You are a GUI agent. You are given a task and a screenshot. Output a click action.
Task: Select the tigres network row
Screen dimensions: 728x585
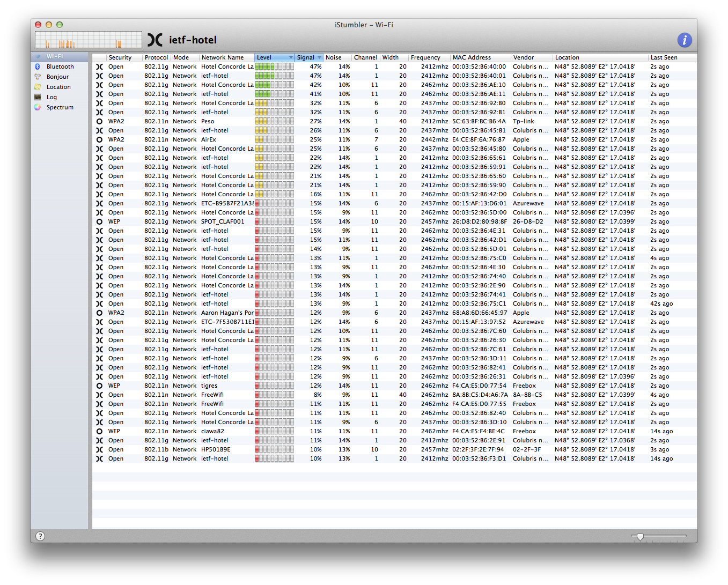(x=394, y=386)
